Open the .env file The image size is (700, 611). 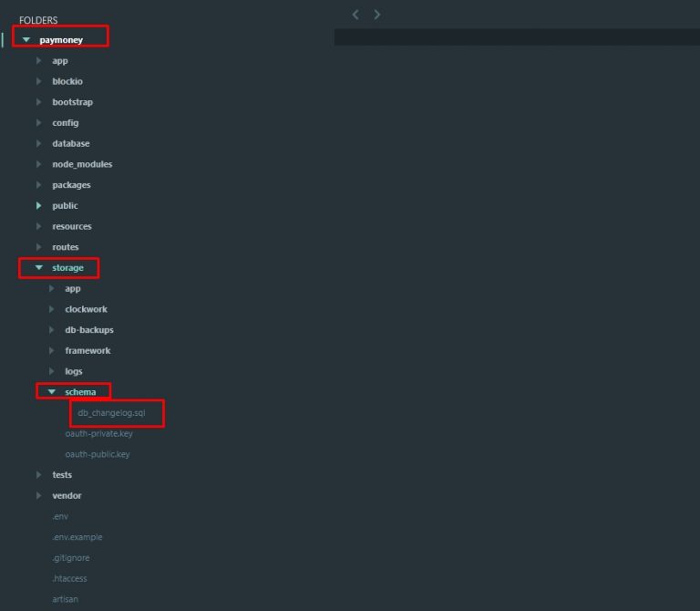(x=60, y=516)
